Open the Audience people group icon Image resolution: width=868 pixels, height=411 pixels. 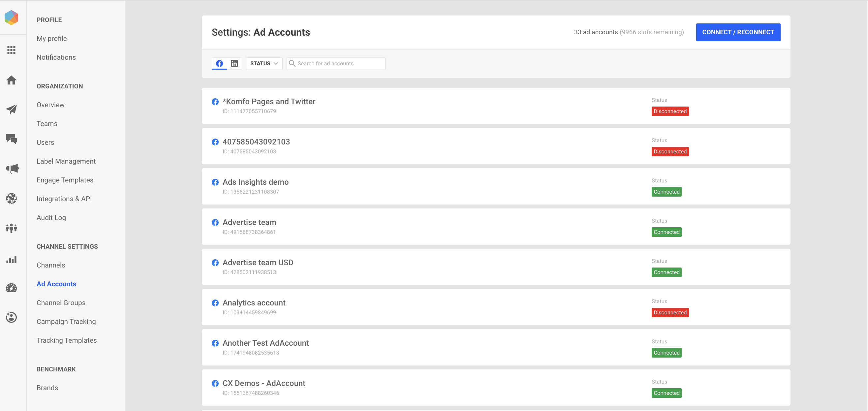click(12, 228)
